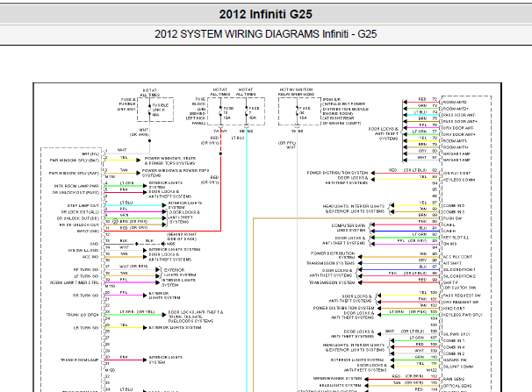
Task: Click the "AT SHIFT" connector label
Action: coord(452,263)
